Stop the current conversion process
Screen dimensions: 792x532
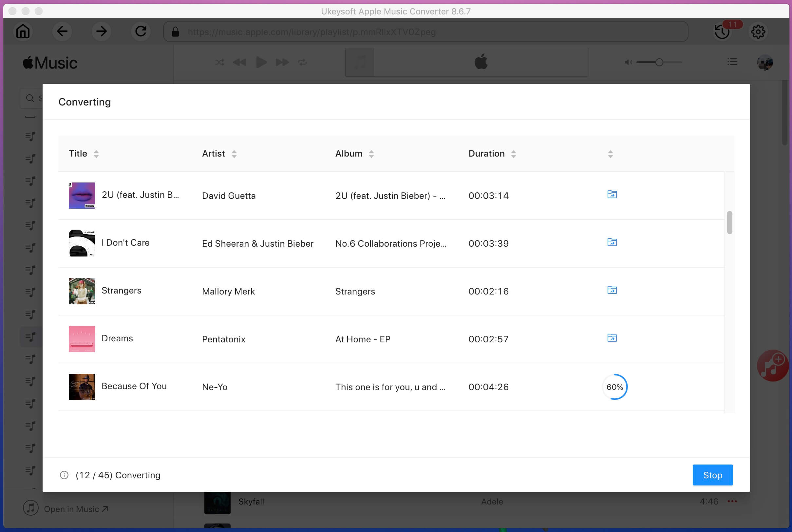coord(712,475)
